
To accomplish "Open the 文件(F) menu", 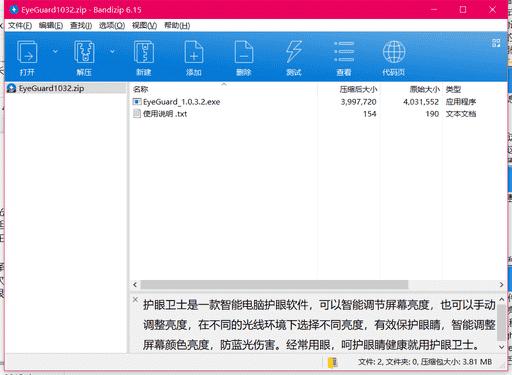I will (20, 26).
